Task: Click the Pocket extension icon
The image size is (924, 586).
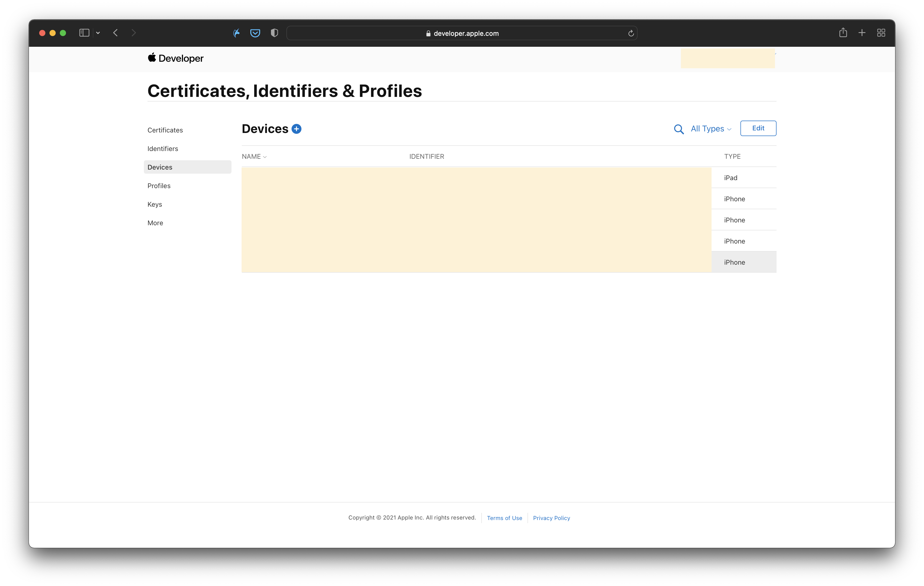Action: point(255,33)
